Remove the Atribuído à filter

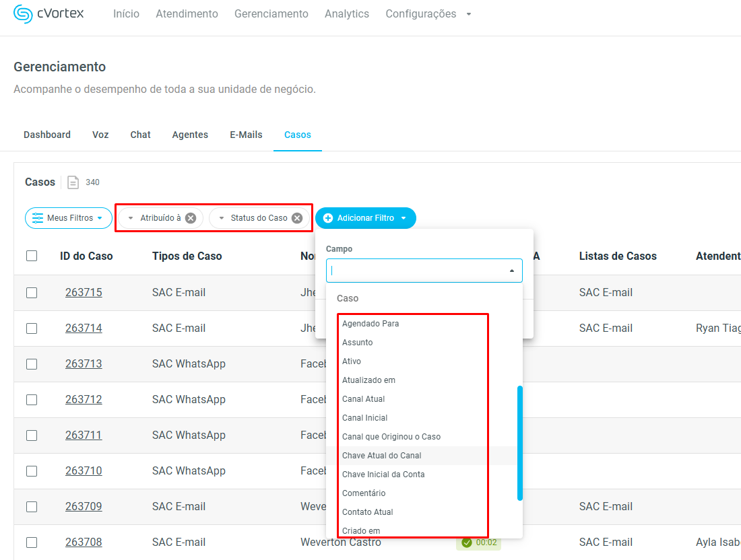[x=191, y=218]
